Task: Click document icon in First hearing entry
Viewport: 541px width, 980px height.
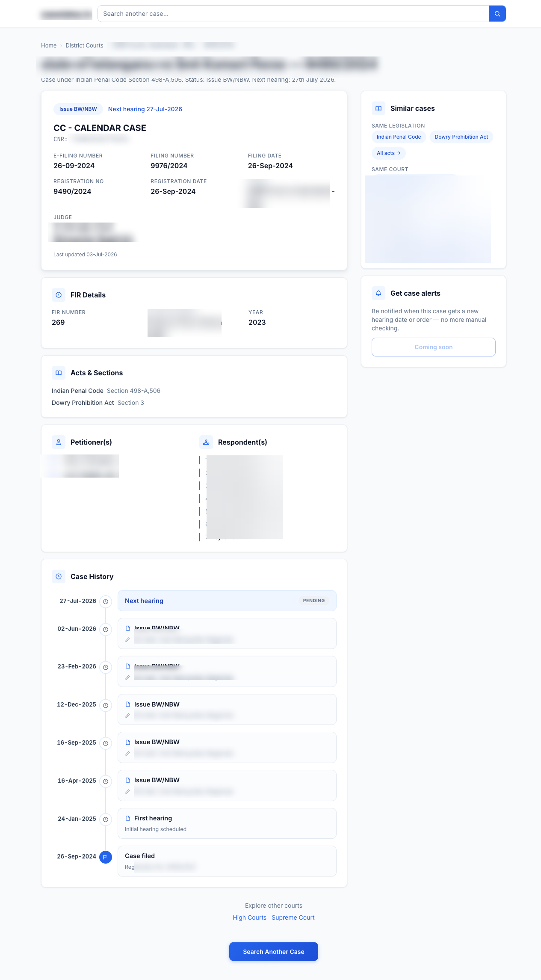Action: coord(127,818)
